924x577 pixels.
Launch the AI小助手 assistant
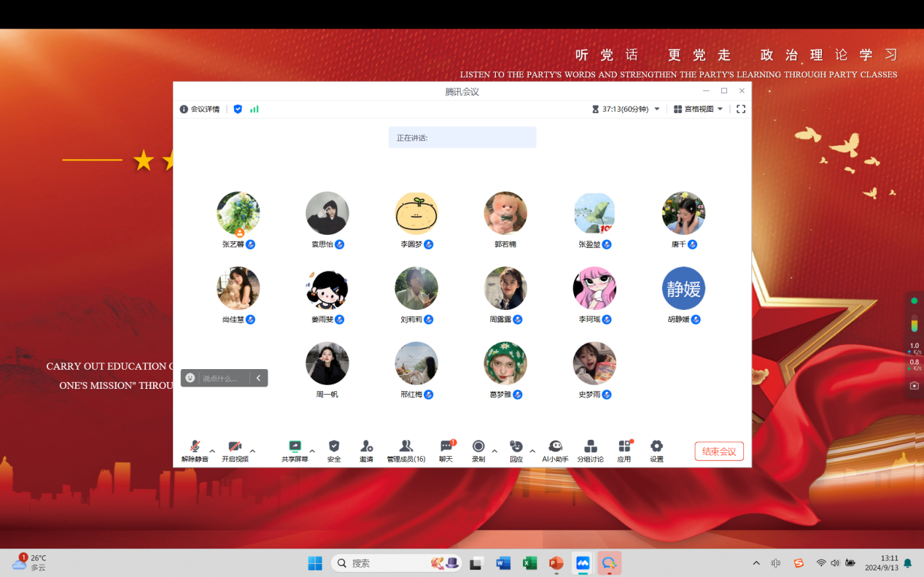tap(555, 447)
